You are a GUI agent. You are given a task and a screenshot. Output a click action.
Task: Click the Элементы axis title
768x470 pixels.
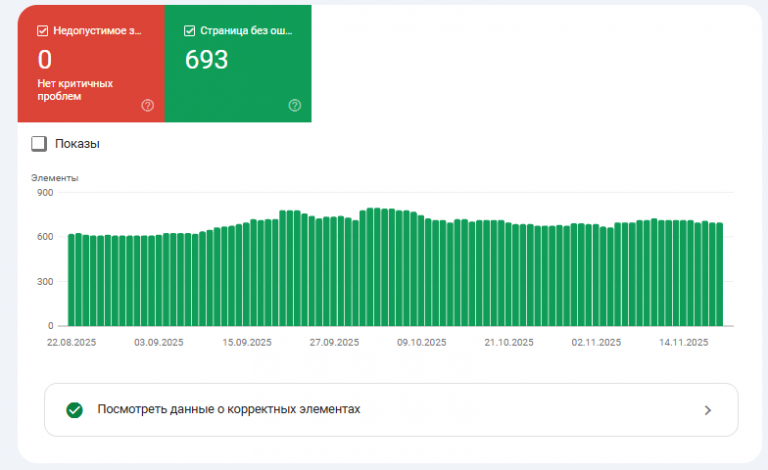coord(55,178)
